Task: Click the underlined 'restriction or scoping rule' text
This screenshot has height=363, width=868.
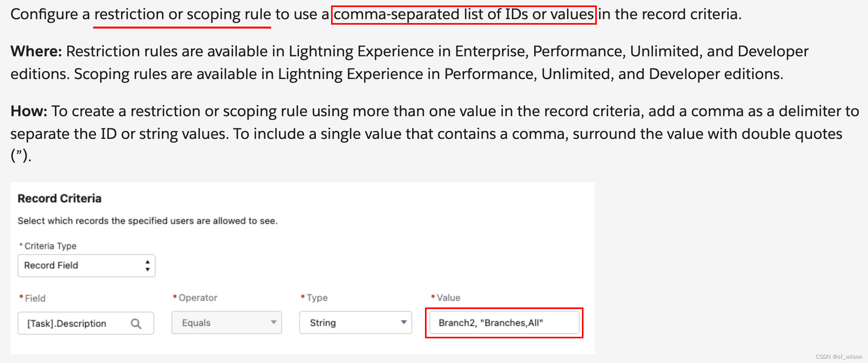Action: tap(182, 14)
